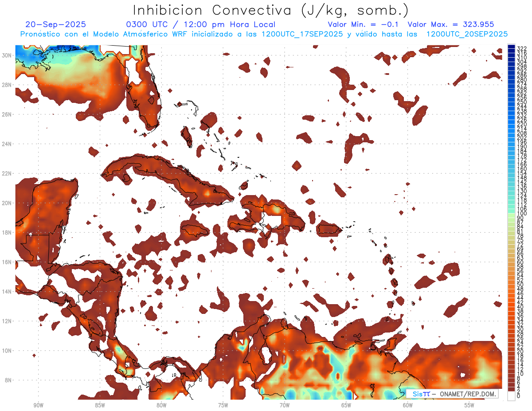Click the '55W' longitude axis label
This screenshot has height=411, width=532.
pyautogui.click(x=469, y=405)
